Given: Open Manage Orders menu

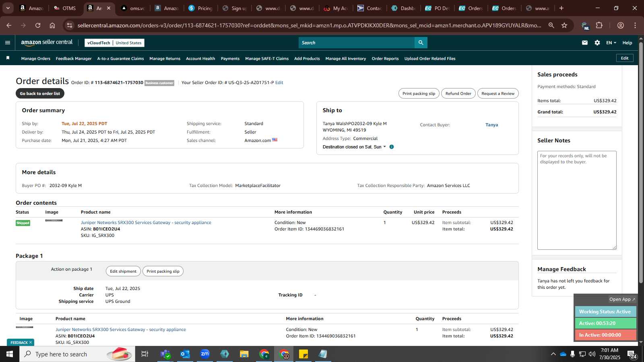Looking at the screenshot, I should click(x=36, y=59).
